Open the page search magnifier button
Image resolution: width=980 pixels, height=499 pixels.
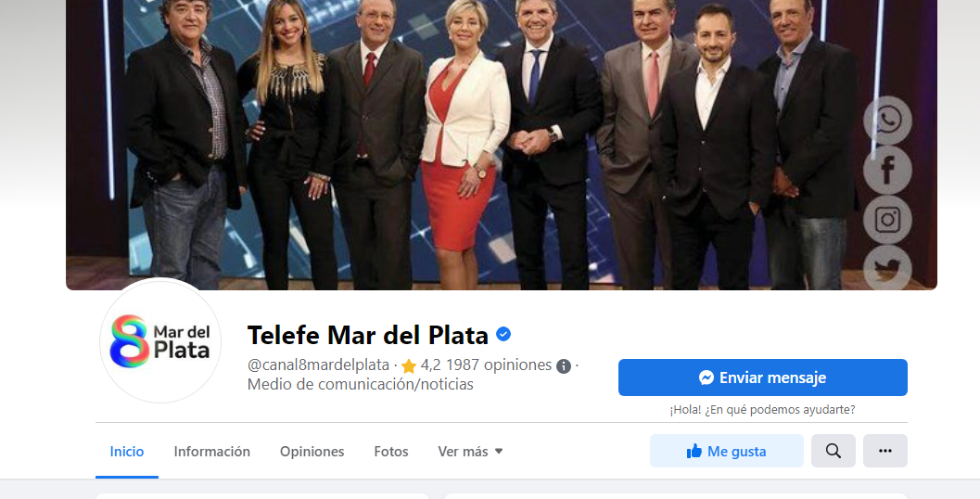coord(834,451)
